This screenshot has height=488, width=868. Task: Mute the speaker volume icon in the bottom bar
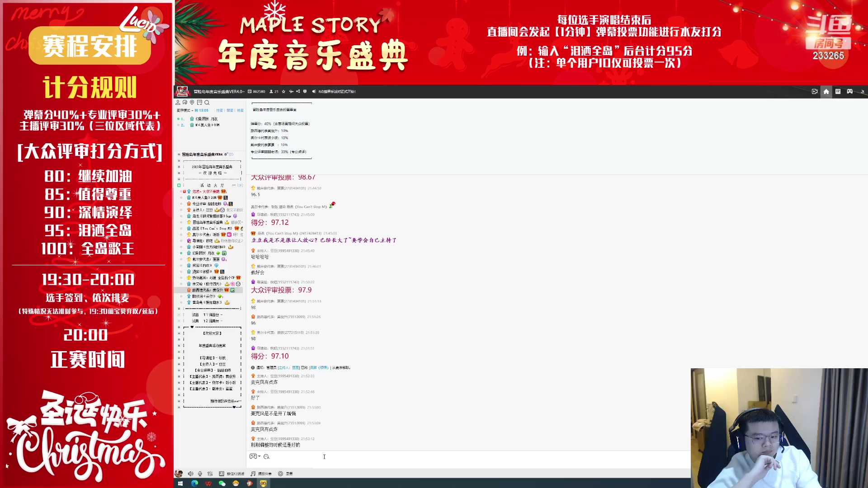point(190,474)
